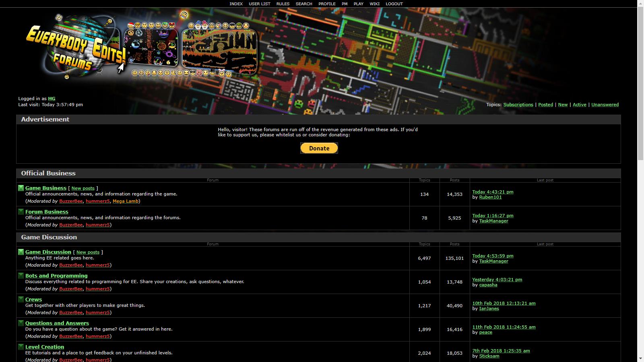Image resolution: width=644 pixels, height=362 pixels.
Task: Click the Game Discussion forum status icon
Action: pos(21,252)
